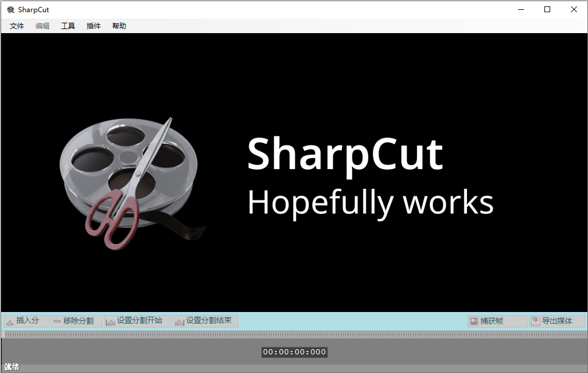The width and height of the screenshot is (588, 373).
Task: Click the 00:00:00:000 timecode display
Action: pos(294,352)
